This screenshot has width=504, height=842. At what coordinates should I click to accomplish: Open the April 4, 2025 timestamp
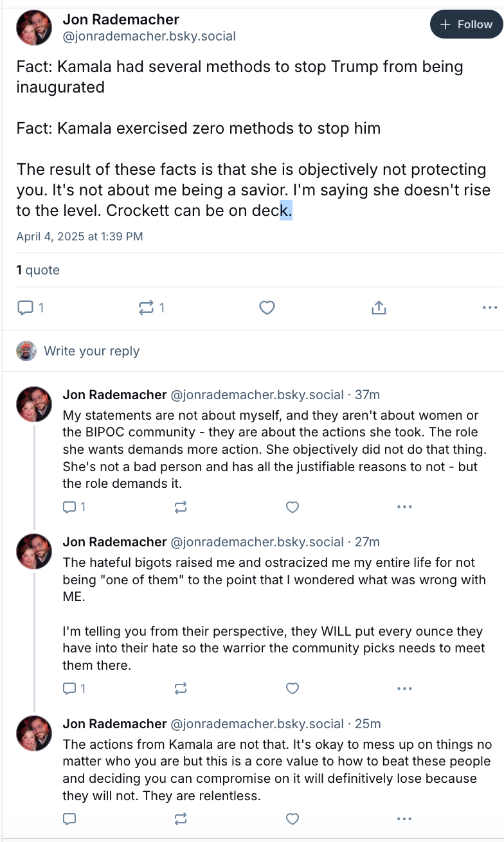click(x=80, y=236)
